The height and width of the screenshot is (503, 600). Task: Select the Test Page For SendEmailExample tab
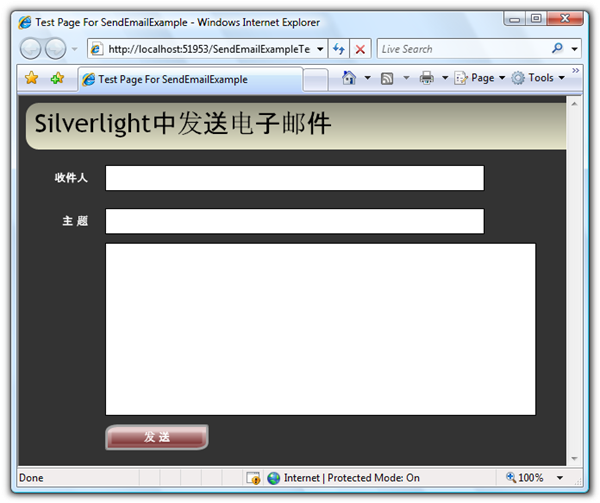pyautogui.click(x=191, y=79)
